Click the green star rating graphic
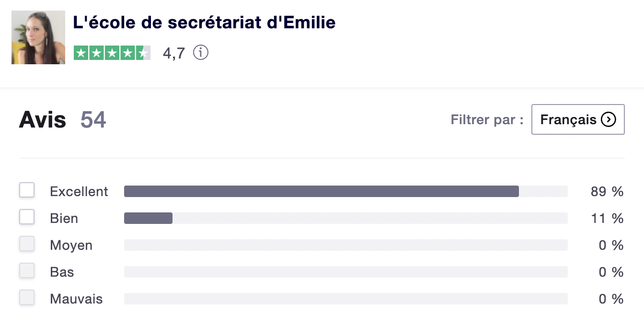This screenshot has height=327, width=644. [x=112, y=53]
